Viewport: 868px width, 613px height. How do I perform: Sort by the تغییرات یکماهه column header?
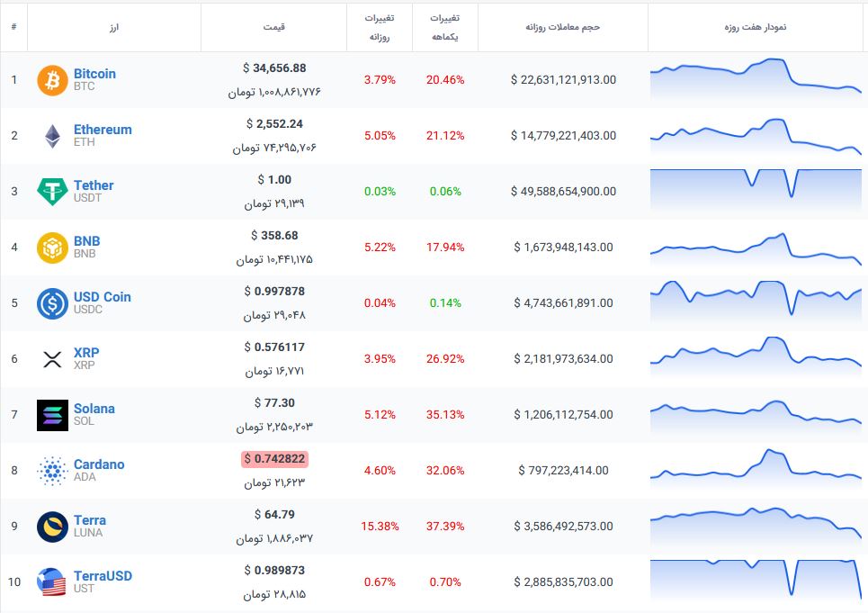tap(445, 27)
